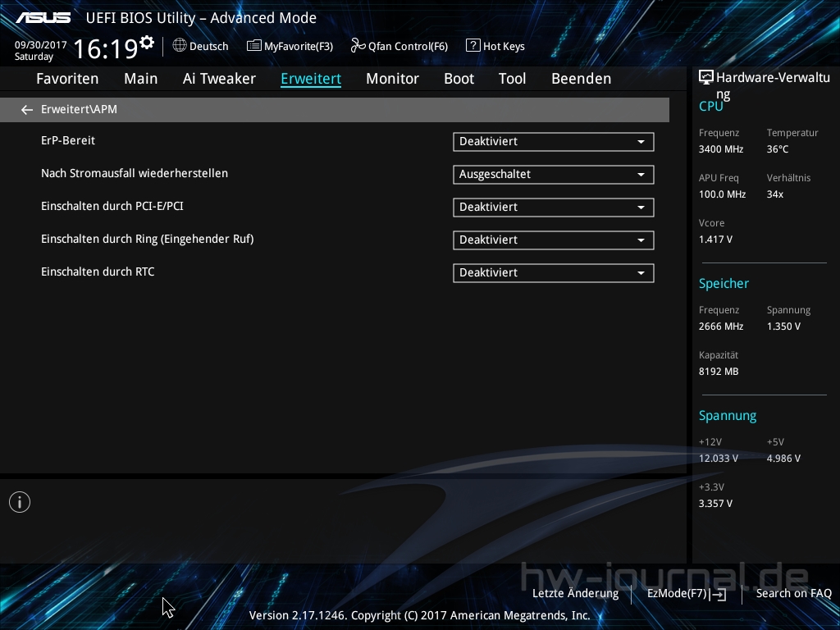Click the EzMode exit arrow icon
The image size is (840, 630).
[x=719, y=594]
